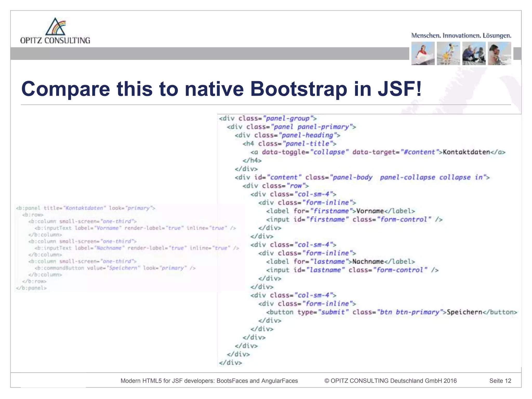The image size is (532, 399).
Task: Click the code line <h4 class="panel-title">
Action: pos(289,144)
